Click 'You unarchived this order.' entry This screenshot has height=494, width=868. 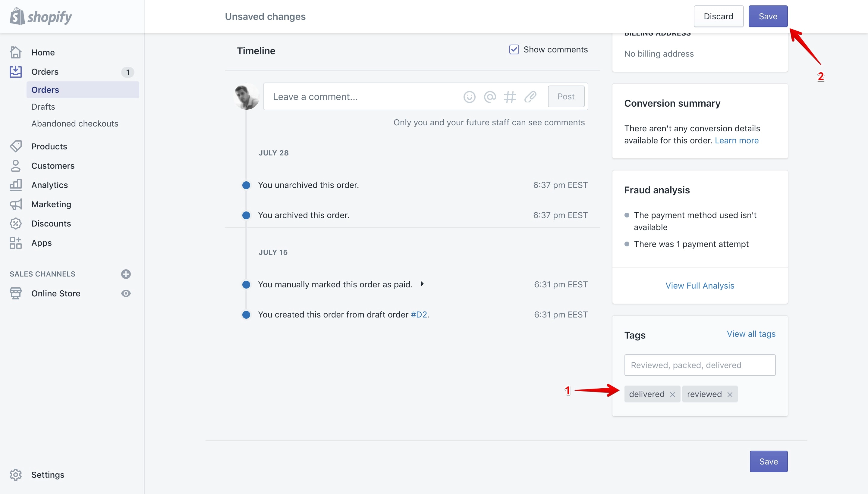[308, 185]
